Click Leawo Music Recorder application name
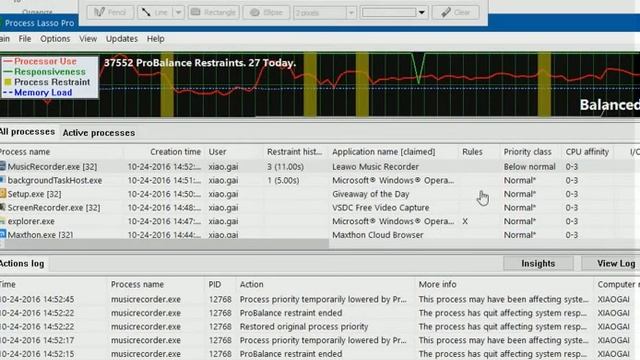 tap(375, 167)
